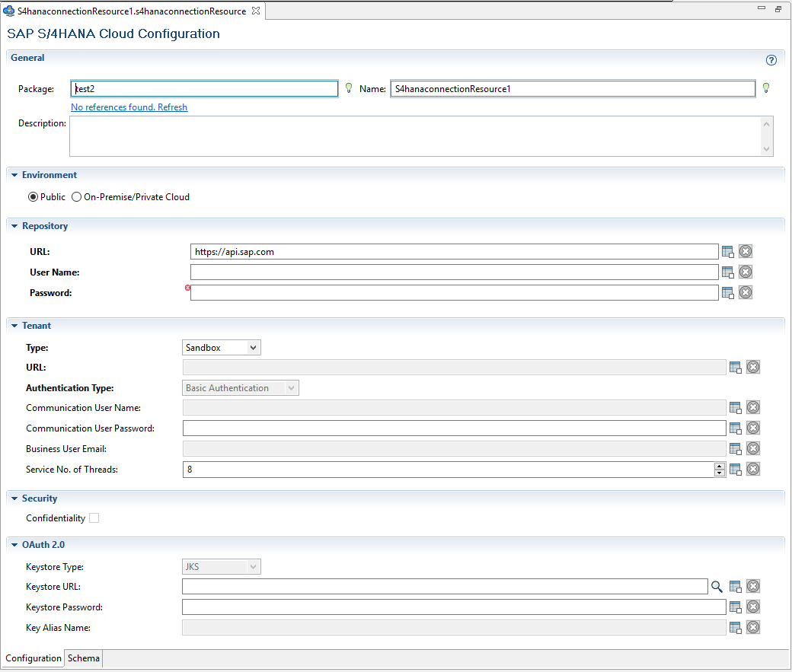Clear the Communication User Name value

(753, 407)
